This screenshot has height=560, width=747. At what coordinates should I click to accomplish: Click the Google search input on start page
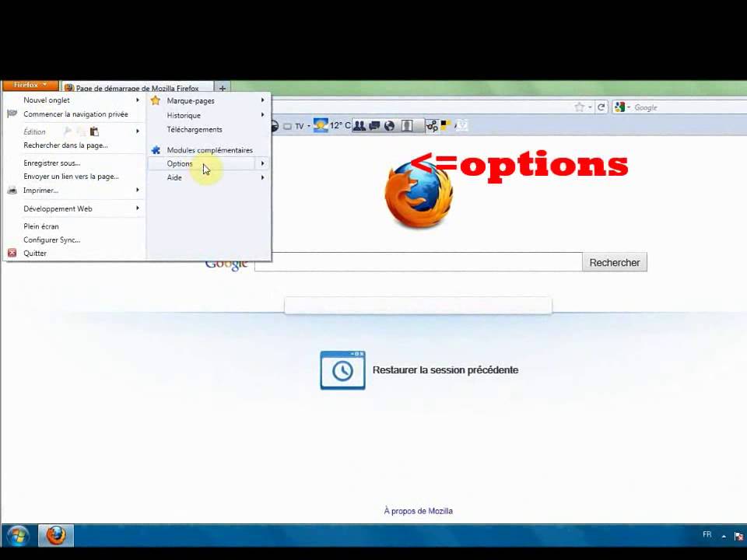[x=419, y=262]
